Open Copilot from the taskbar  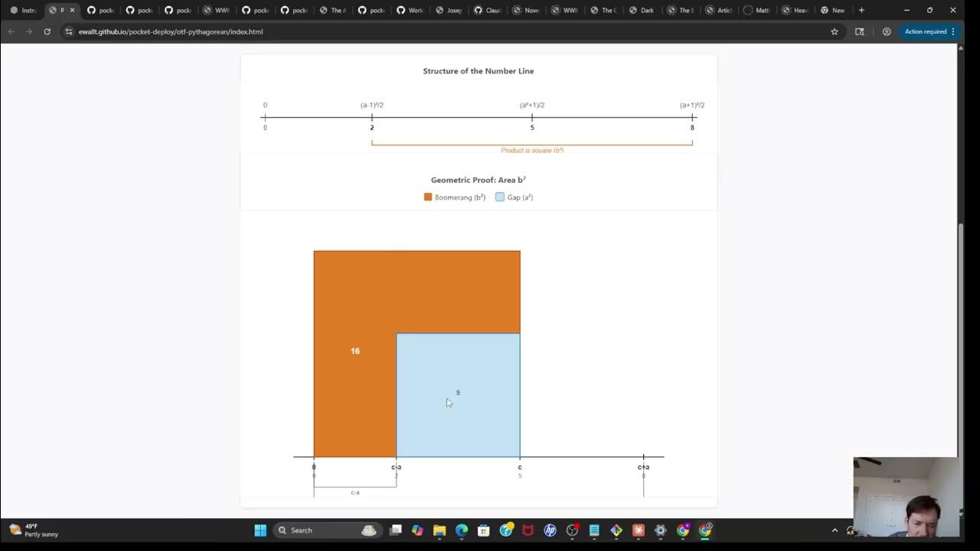[x=417, y=530]
